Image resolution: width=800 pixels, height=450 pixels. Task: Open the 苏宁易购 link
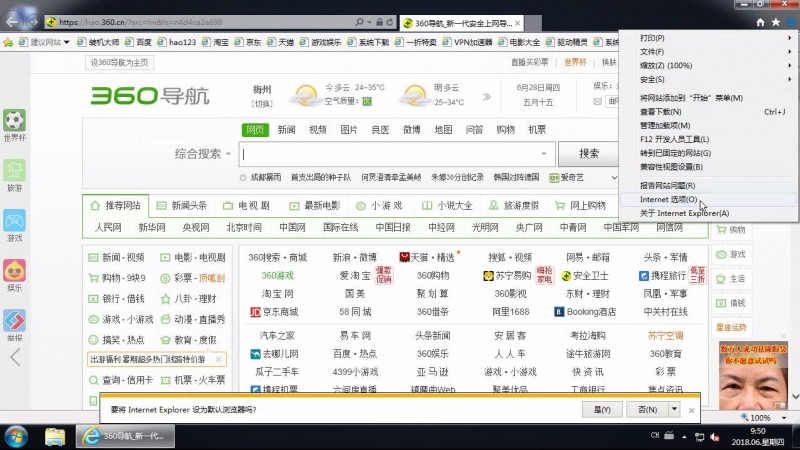(507, 276)
